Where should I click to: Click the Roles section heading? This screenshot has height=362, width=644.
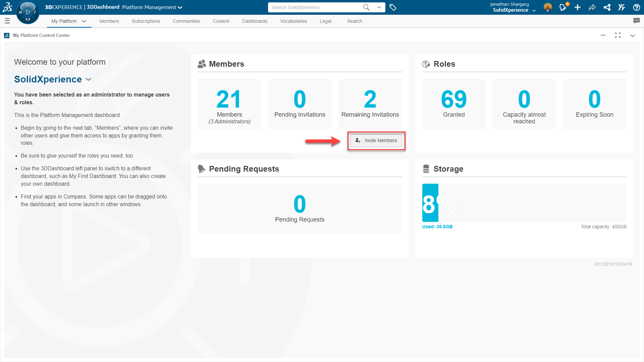tap(444, 64)
